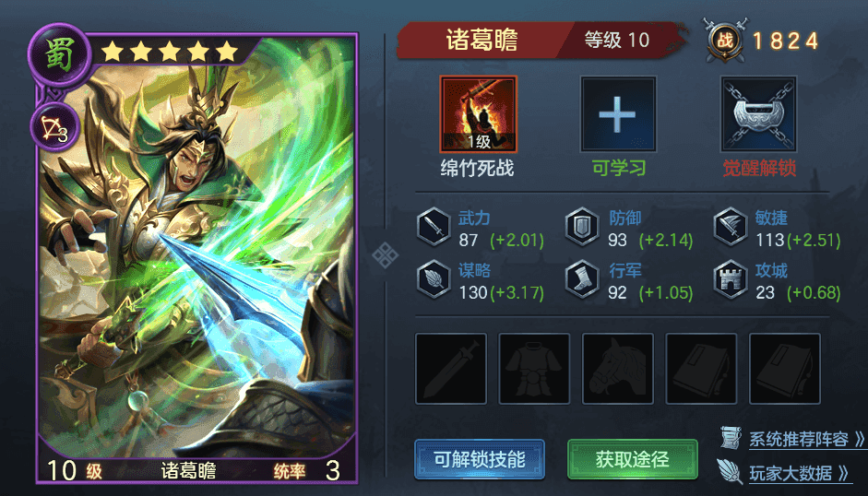The height and width of the screenshot is (496, 868).
Task: Select the empty horse mount slot
Action: tap(618, 369)
